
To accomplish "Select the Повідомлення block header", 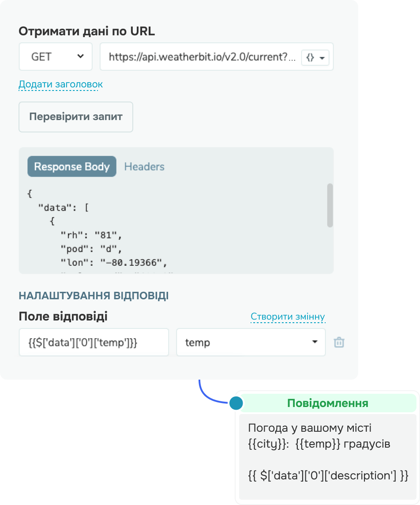I will coord(328,403).
